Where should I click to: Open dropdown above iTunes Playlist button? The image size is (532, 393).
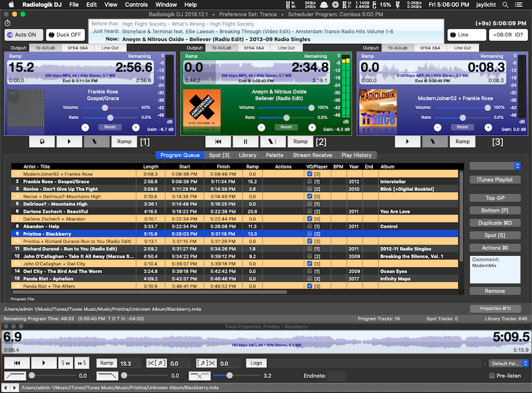click(x=495, y=166)
